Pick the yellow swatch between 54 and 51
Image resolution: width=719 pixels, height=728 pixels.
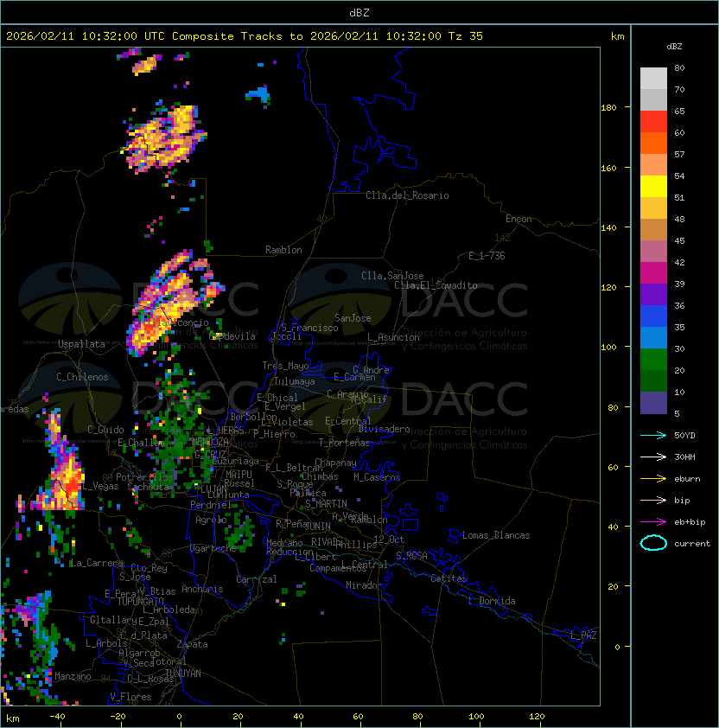coord(653,187)
